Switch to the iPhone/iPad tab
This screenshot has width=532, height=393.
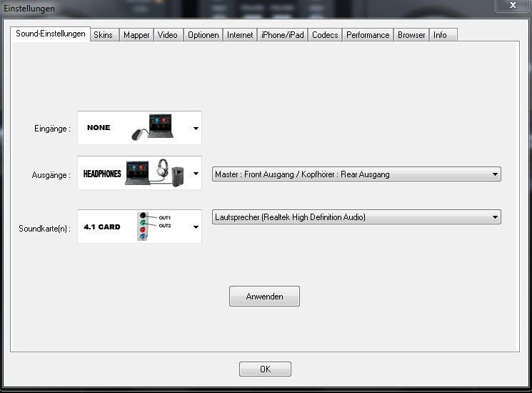click(x=282, y=35)
